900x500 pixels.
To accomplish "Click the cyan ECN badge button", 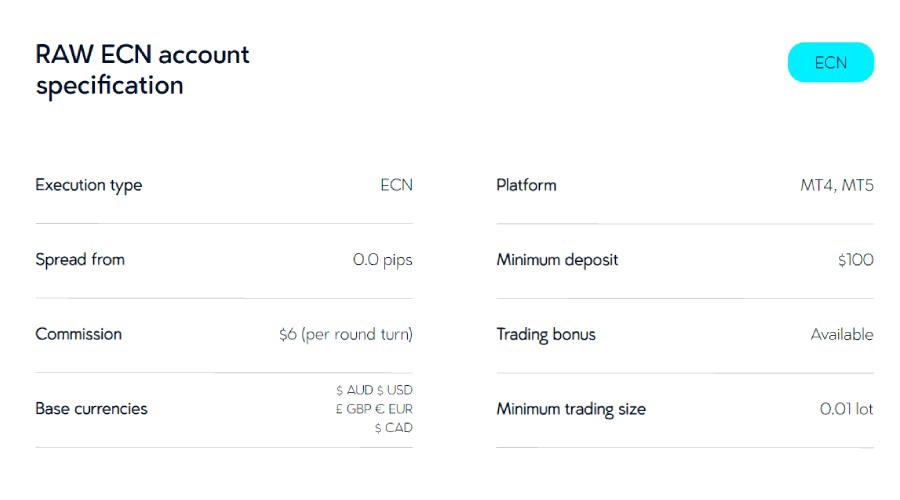I will click(x=830, y=62).
